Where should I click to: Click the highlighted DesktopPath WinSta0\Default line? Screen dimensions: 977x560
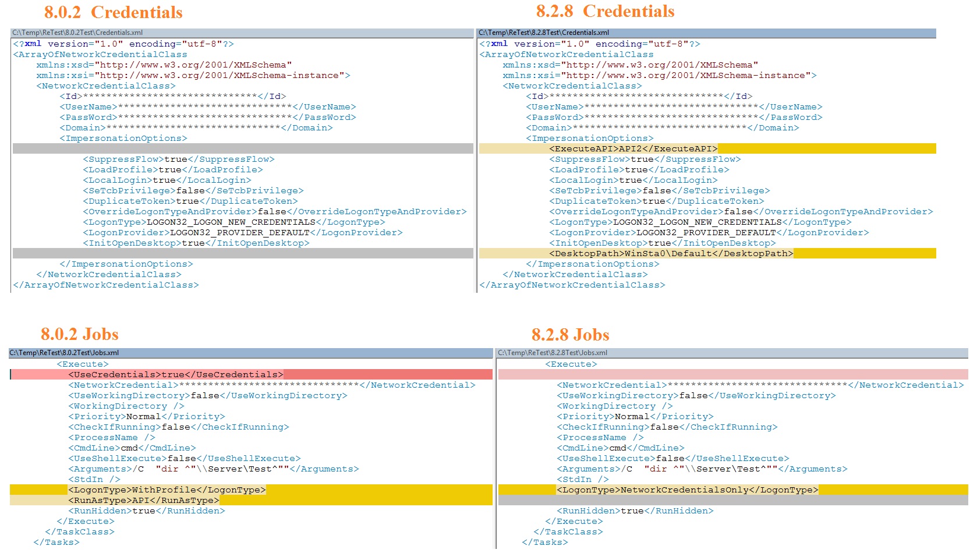[671, 254]
